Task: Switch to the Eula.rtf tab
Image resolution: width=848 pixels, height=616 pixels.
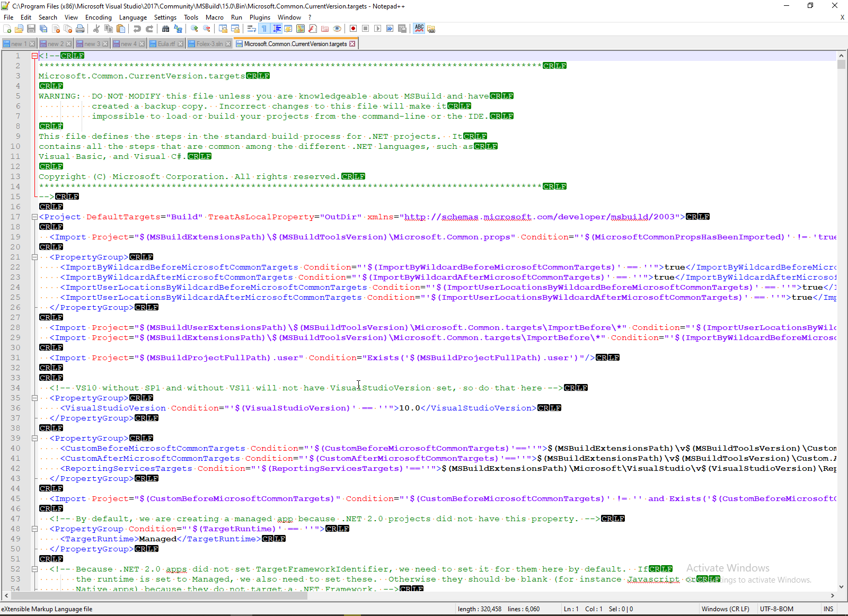Action: pyautogui.click(x=166, y=44)
